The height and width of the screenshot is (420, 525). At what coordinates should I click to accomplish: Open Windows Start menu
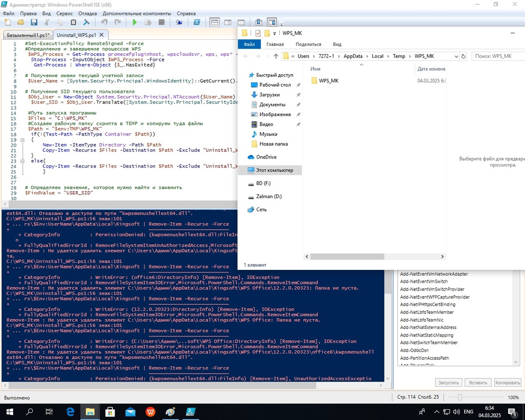9,412
